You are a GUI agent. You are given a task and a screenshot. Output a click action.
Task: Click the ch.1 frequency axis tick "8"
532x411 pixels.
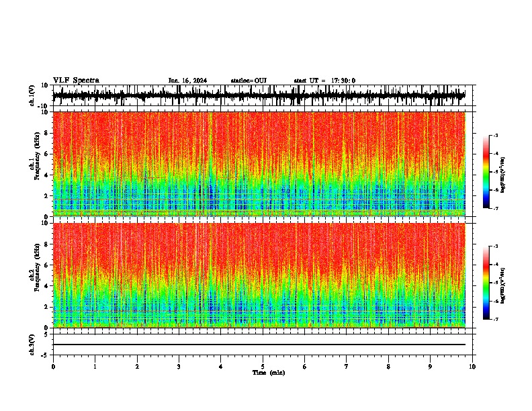coord(47,133)
